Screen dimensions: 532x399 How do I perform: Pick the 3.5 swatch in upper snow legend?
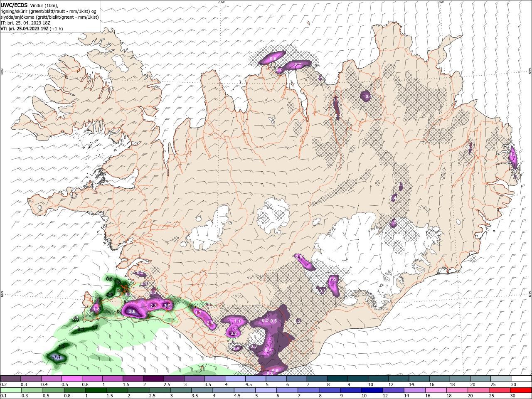point(215,379)
